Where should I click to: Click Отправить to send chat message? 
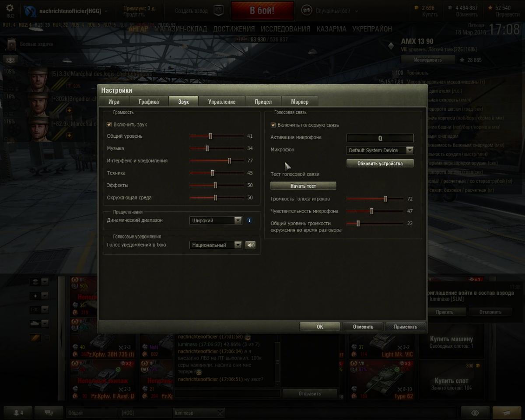[x=310, y=393]
